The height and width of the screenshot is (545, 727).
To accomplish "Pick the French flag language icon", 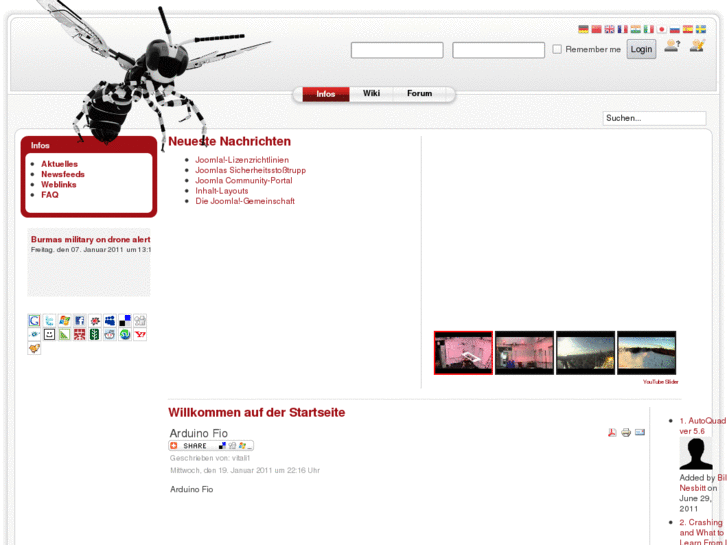I will pyautogui.click(x=622, y=29).
